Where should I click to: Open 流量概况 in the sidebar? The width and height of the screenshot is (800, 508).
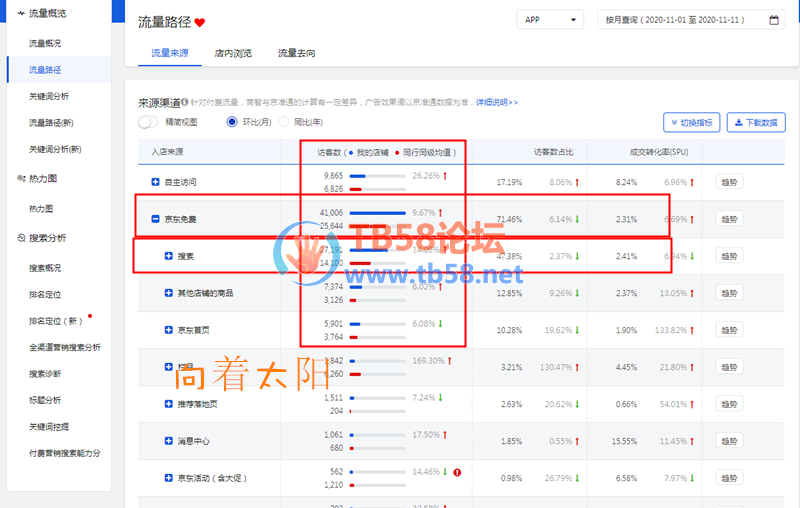click(x=45, y=43)
